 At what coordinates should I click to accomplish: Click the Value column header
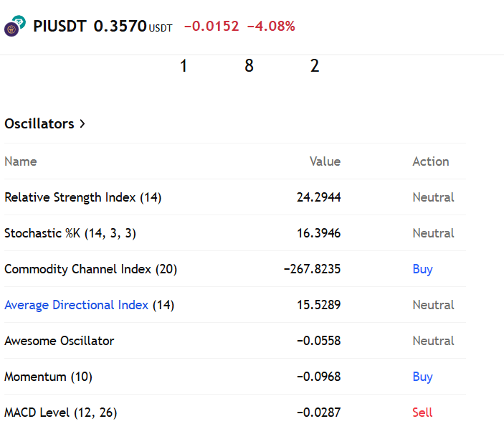coord(325,161)
